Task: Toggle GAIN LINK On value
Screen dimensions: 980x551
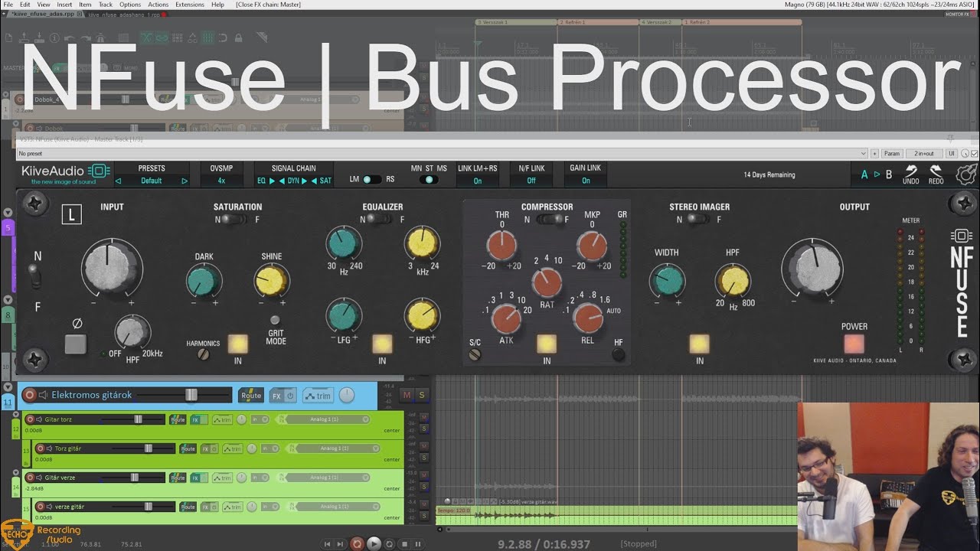Action: (586, 181)
